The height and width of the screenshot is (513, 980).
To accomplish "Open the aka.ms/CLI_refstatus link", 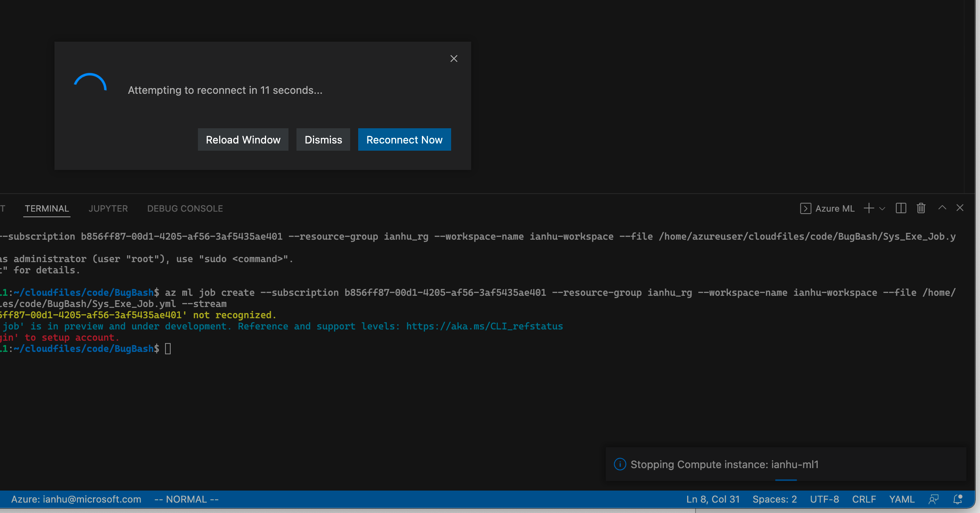I will click(484, 326).
